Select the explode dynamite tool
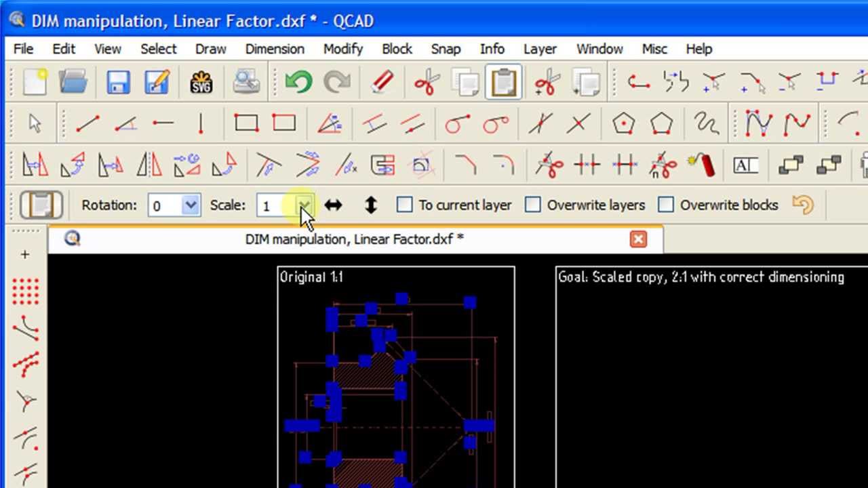Viewport: 868px width, 488px height. [x=701, y=165]
